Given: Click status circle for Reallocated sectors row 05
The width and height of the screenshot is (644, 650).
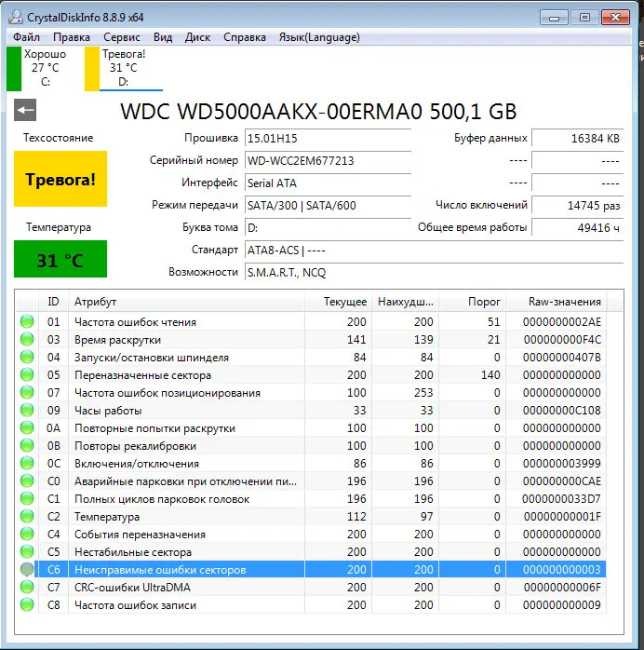Looking at the screenshot, I should tap(27, 375).
